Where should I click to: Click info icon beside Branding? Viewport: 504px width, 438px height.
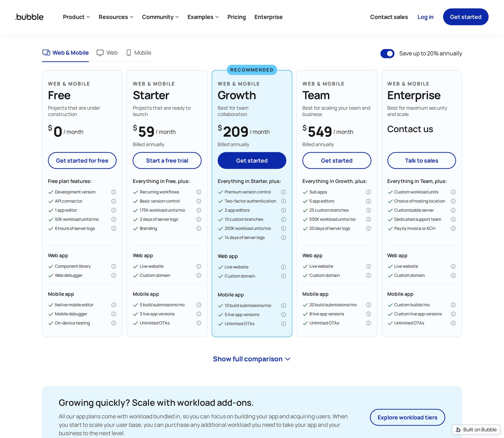pyautogui.click(x=199, y=229)
